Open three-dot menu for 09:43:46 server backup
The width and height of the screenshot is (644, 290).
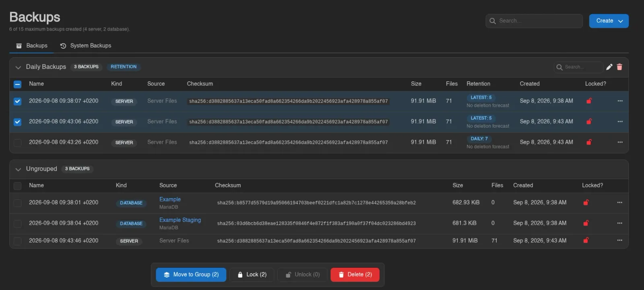(620, 240)
